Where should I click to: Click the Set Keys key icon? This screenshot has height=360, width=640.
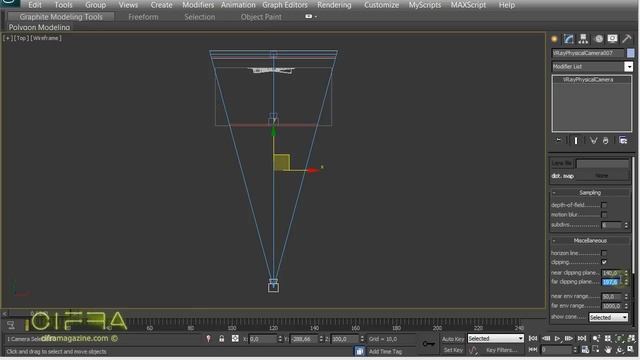pos(429,344)
